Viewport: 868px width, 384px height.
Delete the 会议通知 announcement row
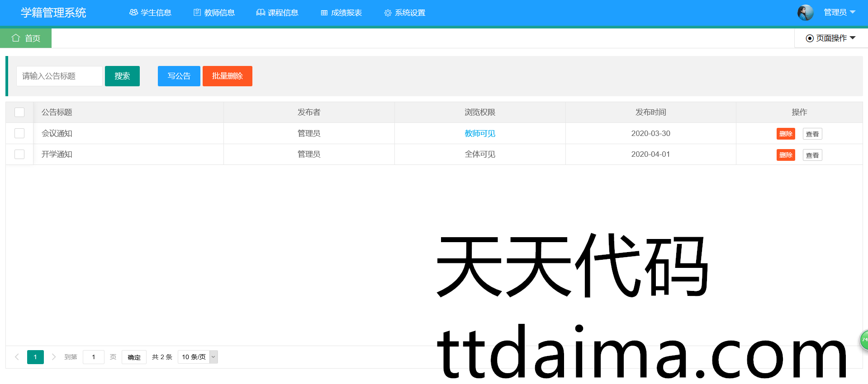786,134
